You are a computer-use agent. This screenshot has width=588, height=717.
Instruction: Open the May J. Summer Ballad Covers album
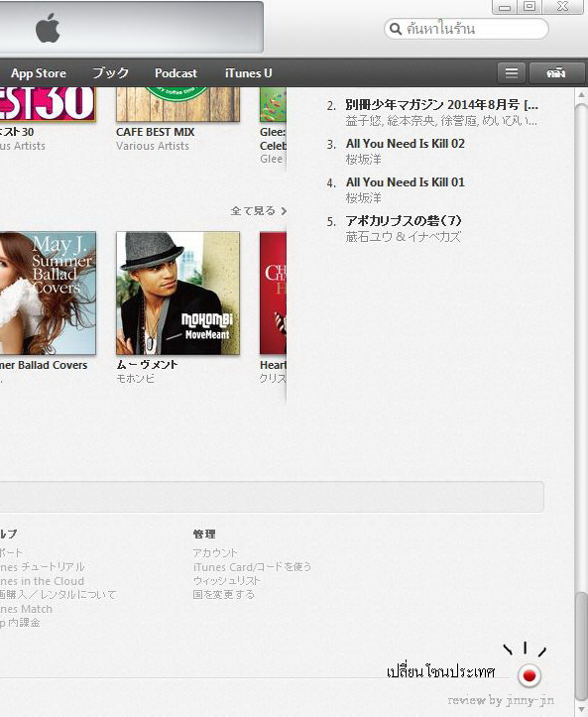click(x=48, y=294)
